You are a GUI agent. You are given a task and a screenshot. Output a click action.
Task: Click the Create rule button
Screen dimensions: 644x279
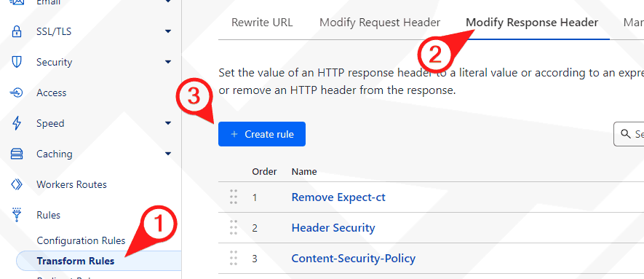(262, 134)
